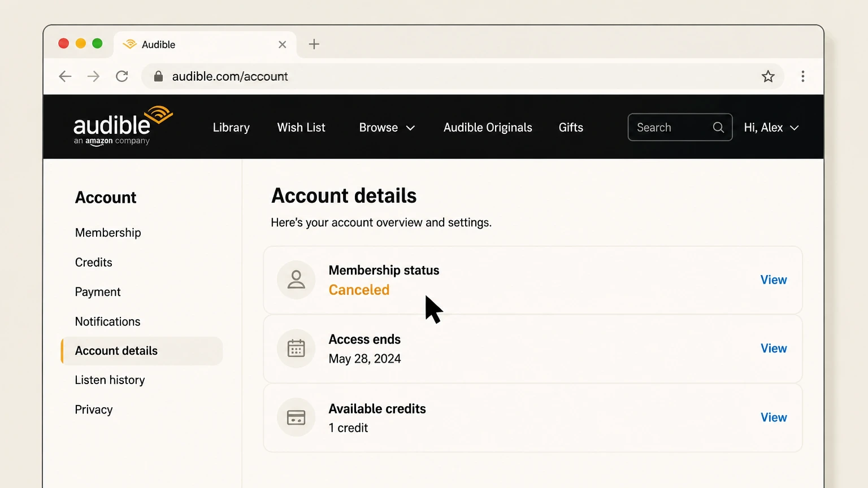Click the lock icon in the address bar
This screenshot has height=488, width=868.
(x=158, y=76)
